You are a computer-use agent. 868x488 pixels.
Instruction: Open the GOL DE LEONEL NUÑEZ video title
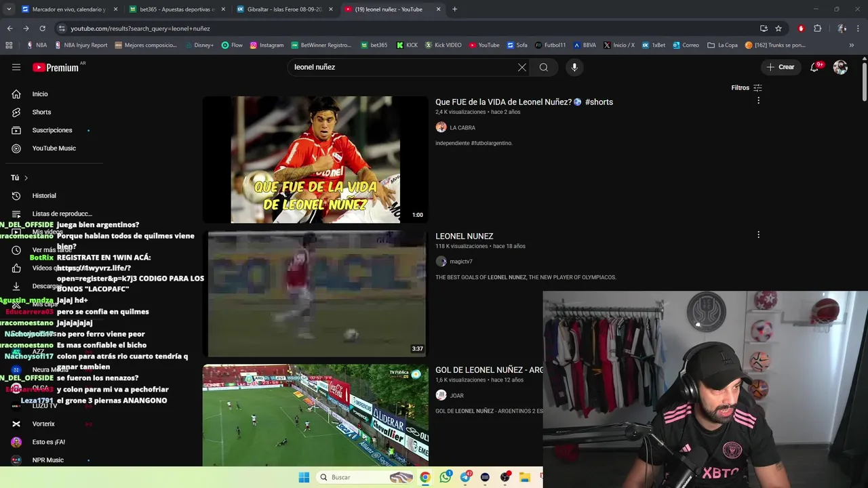pos(489,370)
